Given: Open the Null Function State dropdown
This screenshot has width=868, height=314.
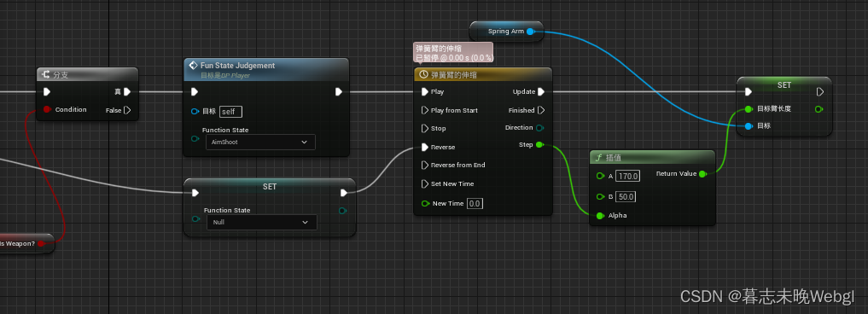Looking at the screenshot, I should (261, 223).
